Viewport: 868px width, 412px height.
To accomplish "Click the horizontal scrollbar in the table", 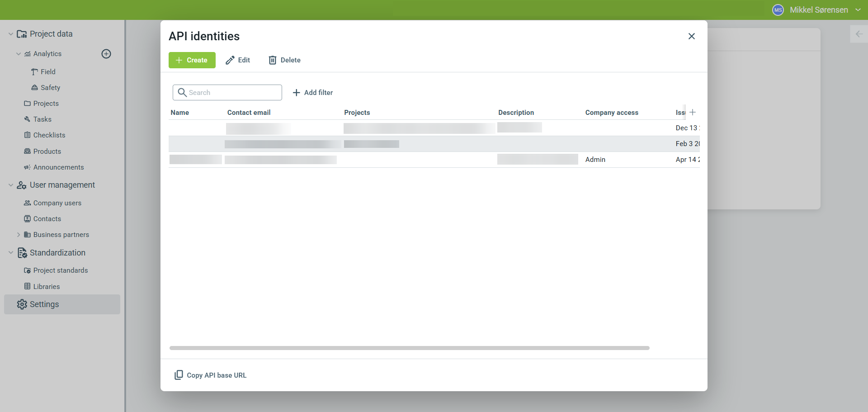I will [x=409, y=348].
